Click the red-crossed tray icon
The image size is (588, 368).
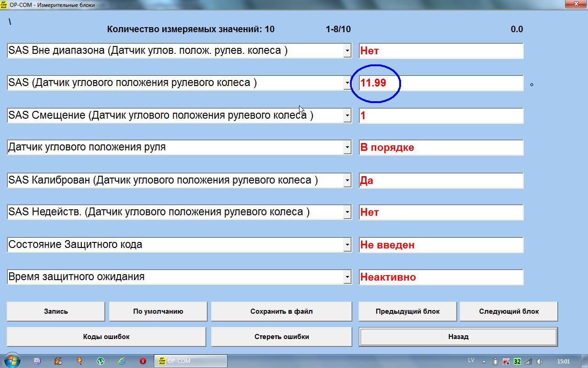[x=506, y=362]
